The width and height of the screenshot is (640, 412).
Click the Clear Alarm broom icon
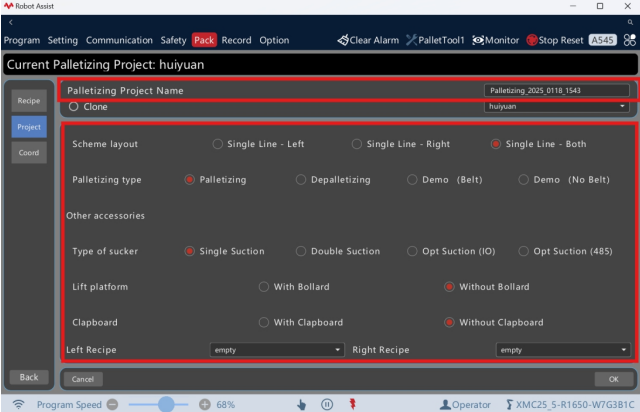coord(343,40)
